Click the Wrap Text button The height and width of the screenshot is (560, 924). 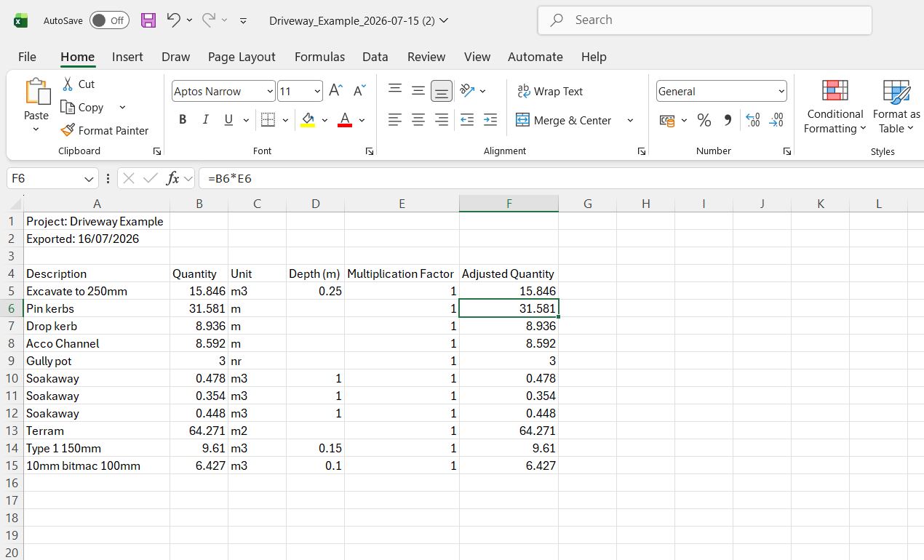point(550,92)
